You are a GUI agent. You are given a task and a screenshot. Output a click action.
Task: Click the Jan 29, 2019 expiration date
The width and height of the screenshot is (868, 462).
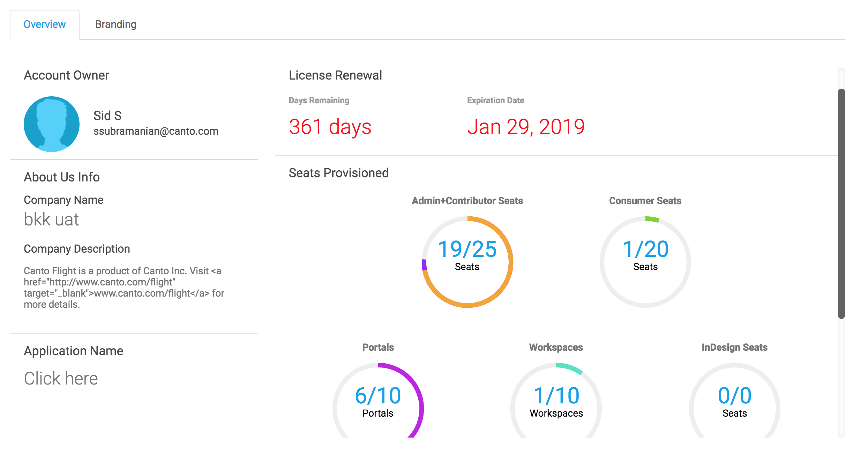(526, 127)
